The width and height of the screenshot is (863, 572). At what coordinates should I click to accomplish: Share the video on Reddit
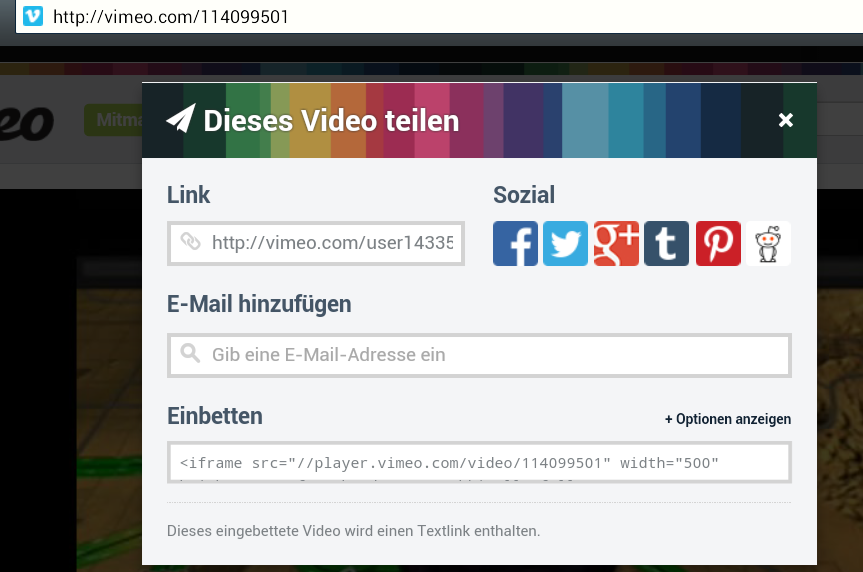click(x=768, y=244)
